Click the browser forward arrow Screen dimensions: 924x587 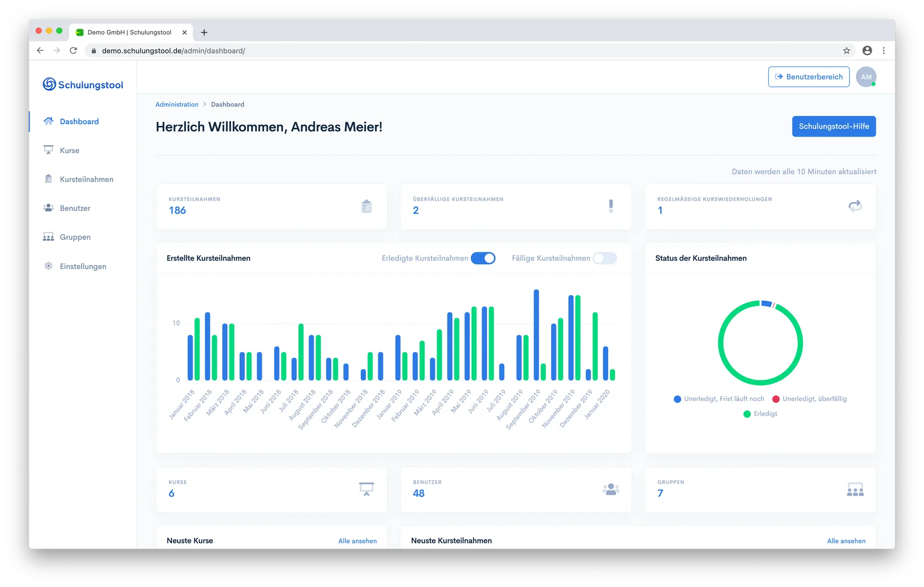point(56,50)
